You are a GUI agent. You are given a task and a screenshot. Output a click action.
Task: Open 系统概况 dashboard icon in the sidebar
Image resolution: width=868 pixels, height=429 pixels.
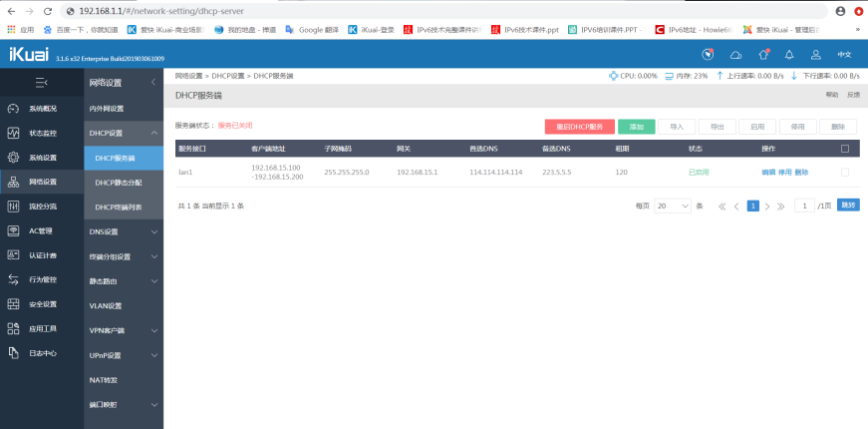[13, 109]
